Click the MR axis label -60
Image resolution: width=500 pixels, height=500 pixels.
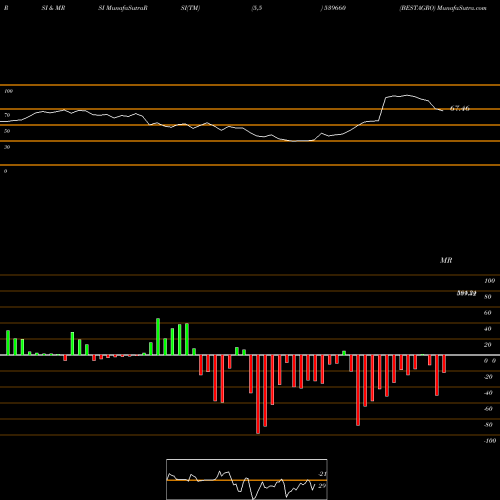coord(488,409)
